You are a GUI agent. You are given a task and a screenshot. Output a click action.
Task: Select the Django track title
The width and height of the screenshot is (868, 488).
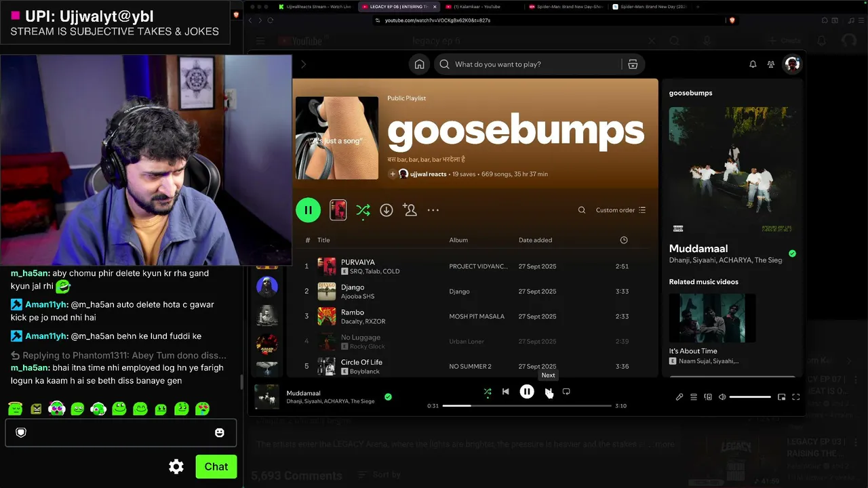click(353, 287)
